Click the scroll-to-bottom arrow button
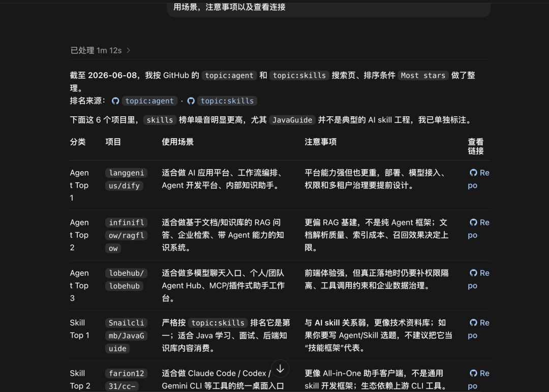The width and height of the screenshot is (549, 392). point(280,369)
